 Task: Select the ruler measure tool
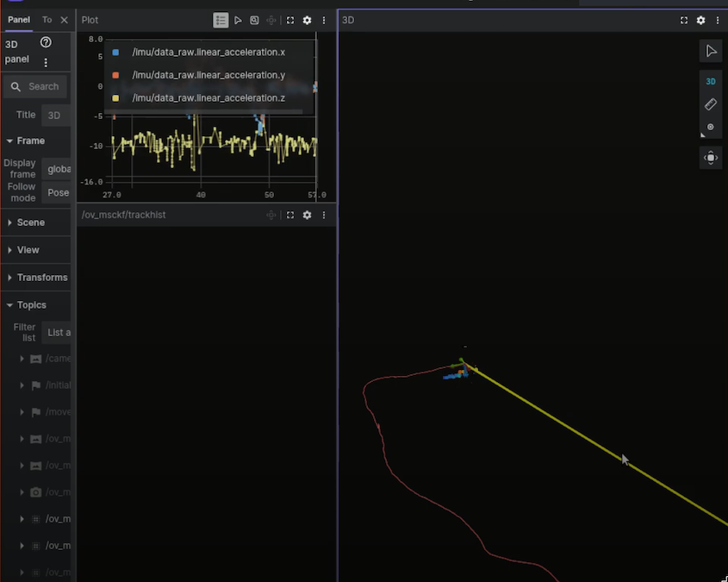(x=711, y=104)
